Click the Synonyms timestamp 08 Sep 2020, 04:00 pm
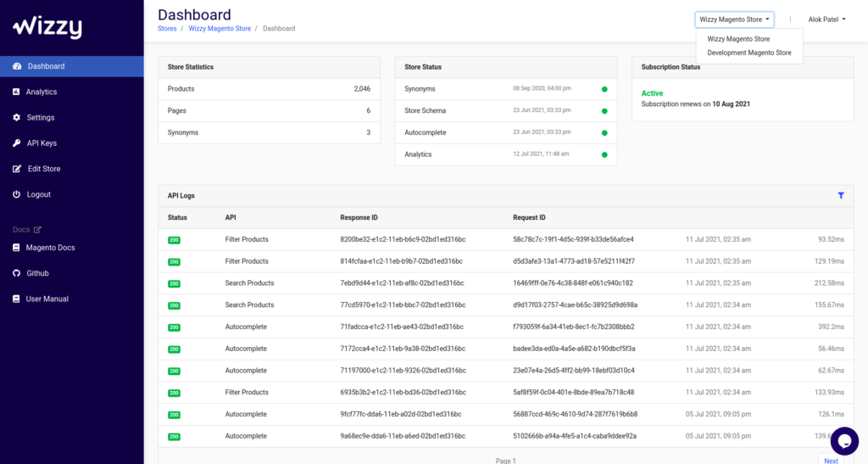Screen dimensions: 868x464 (542, 88)
